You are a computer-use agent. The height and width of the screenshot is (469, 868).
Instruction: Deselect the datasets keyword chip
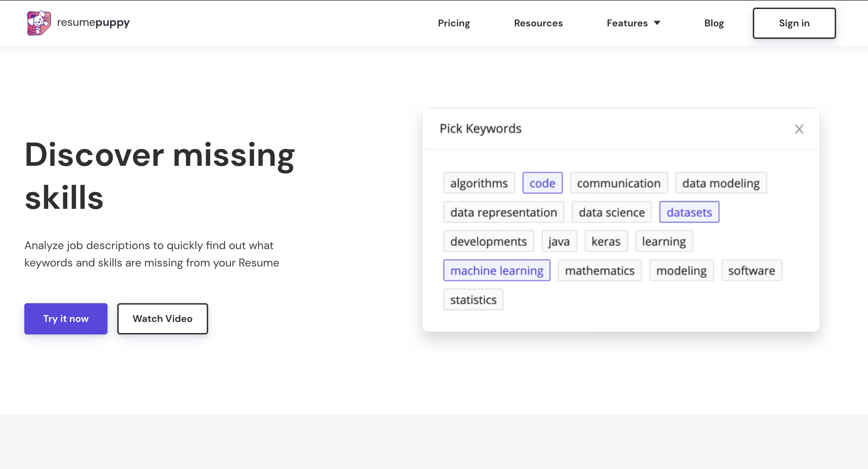pos(689,212)
